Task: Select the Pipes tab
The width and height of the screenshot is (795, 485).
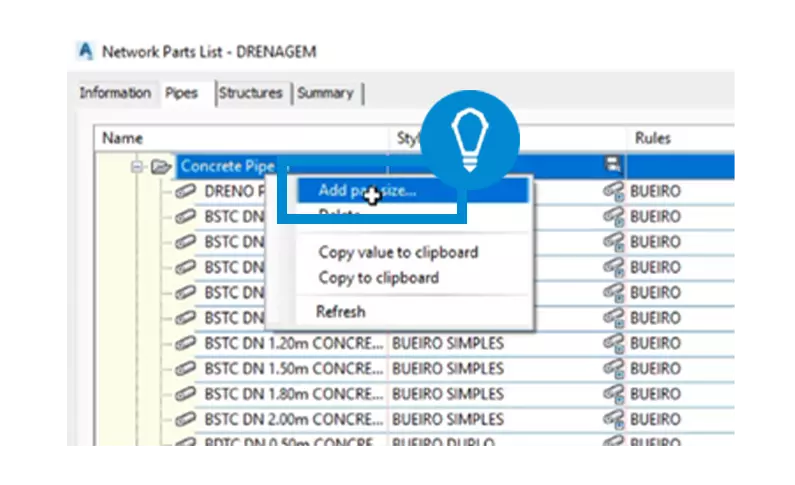Action: [181, 93]
